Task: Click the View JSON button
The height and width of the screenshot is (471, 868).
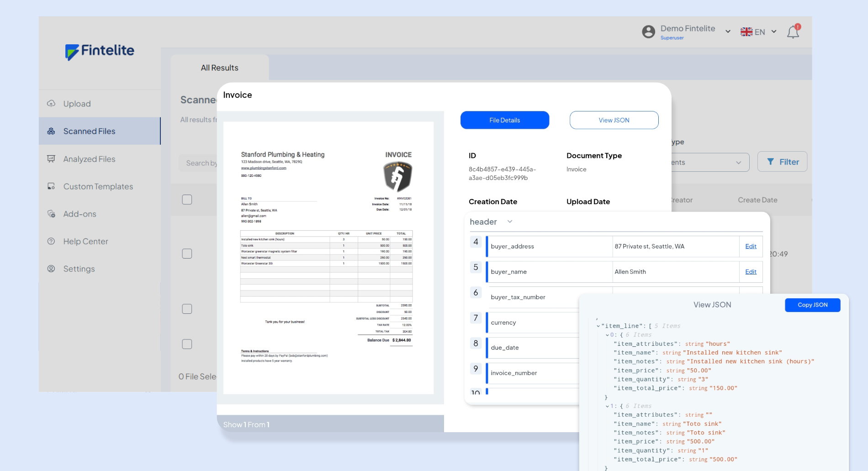Action: pyautogui.click(x=614, y=120)
